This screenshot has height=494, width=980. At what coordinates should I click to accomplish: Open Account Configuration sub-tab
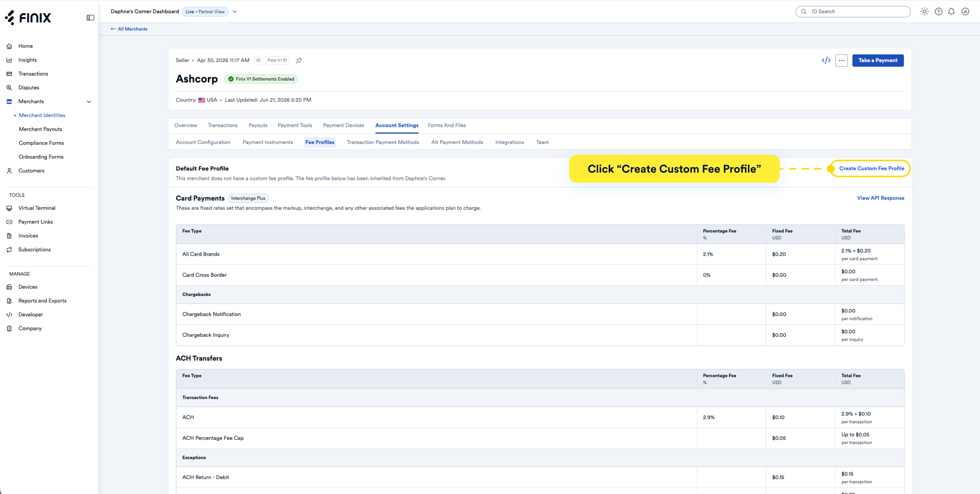203,142
